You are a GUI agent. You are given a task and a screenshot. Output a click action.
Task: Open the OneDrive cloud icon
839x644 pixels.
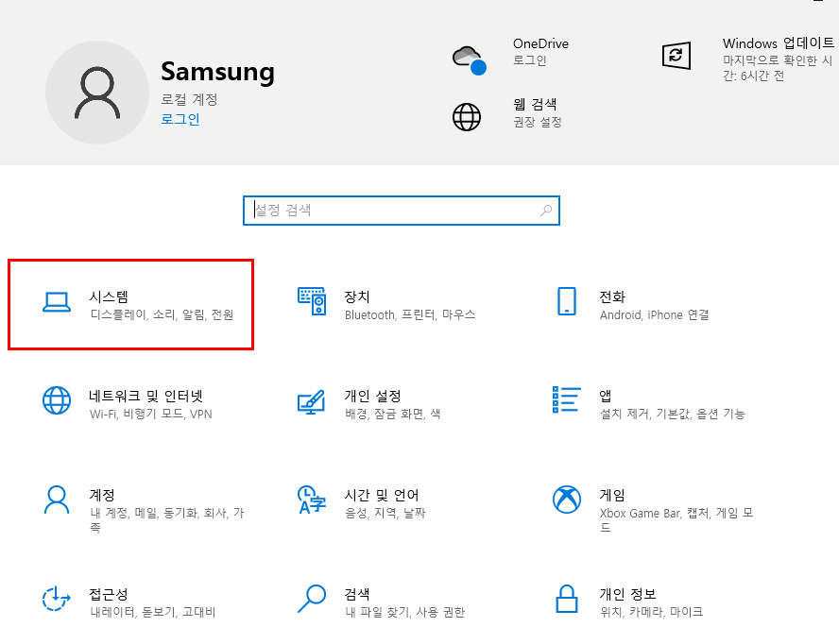pos(469,59)
